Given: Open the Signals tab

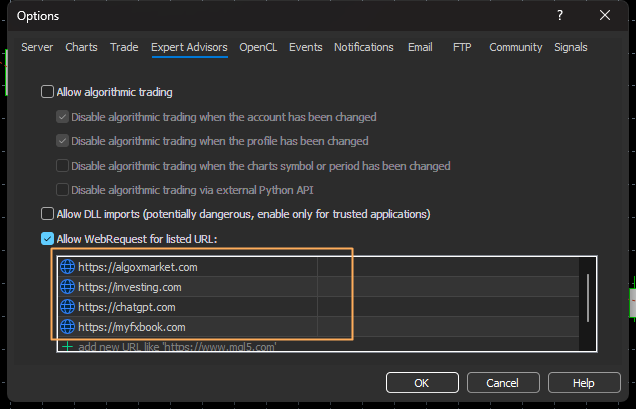Looking at the screenshot, I should 571,47.
